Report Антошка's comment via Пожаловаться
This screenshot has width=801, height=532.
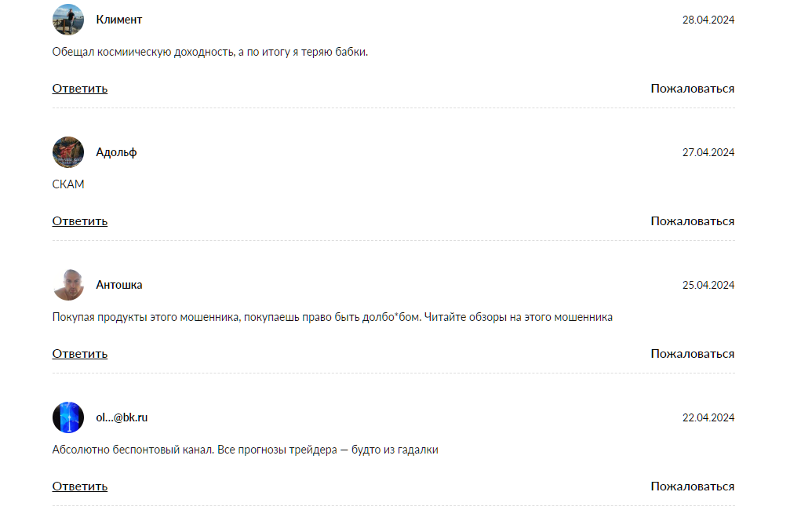[692, 354]
